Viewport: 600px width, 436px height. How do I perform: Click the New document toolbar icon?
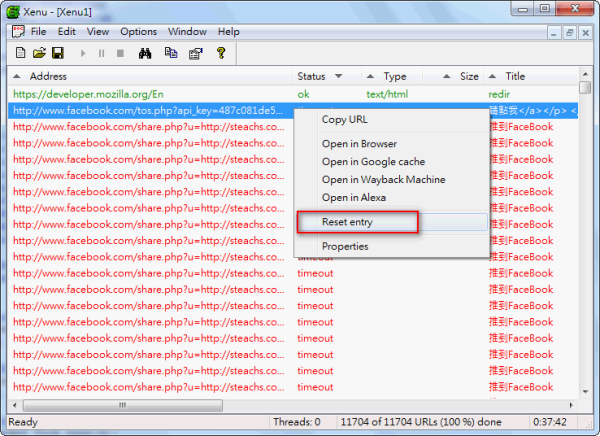tap(20, 53)
